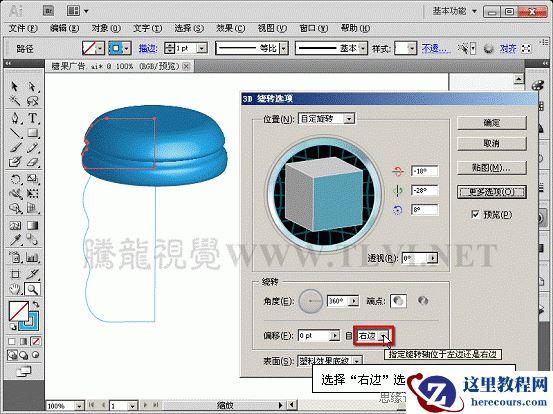Open the 视图(V) View menu
The image size is (553, 414).
pyautogui.click(x=272, y=28)
